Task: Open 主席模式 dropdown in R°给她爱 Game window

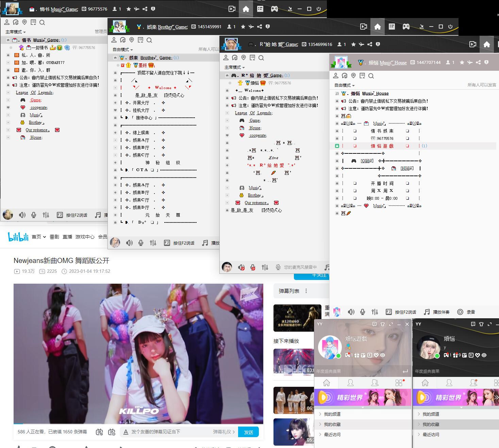Action: point(235,67)
